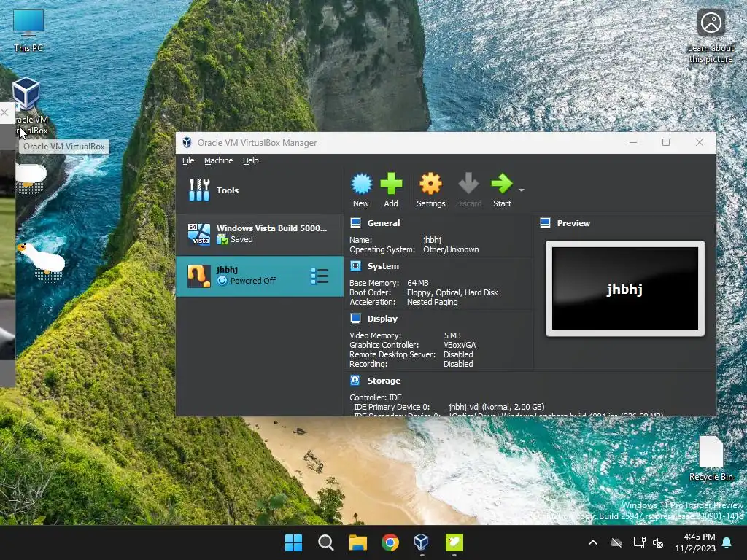Open the Help menu
This screenshot has height=560, width=747.
[251, 160]
